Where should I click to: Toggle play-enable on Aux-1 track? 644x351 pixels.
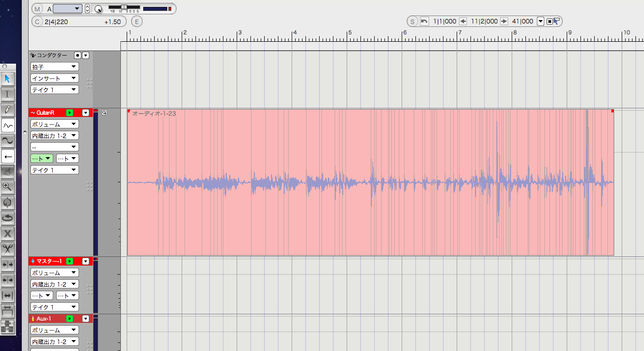(69, 318)
